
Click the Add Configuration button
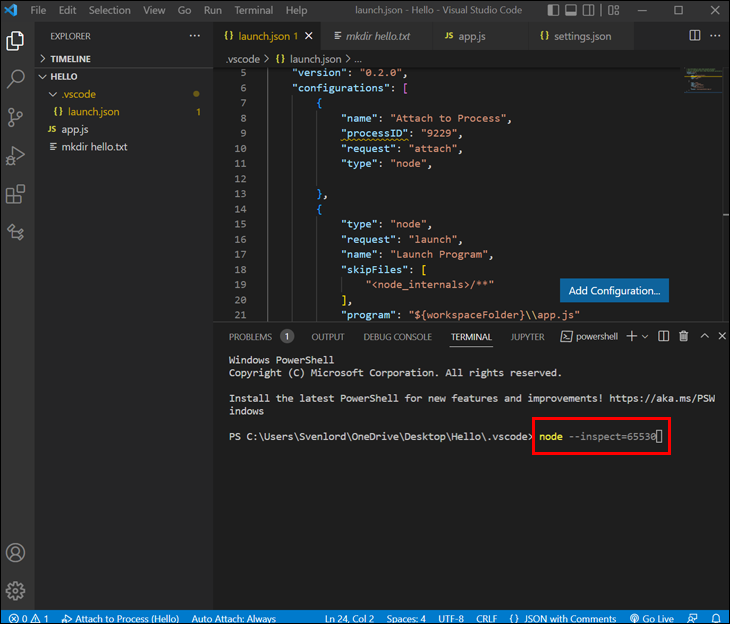[614, 291]
